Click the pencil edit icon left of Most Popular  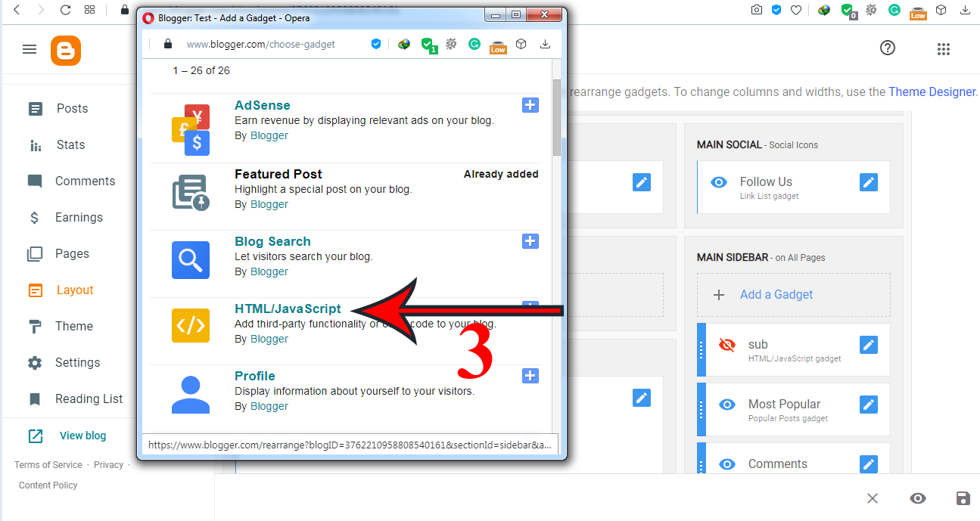click(642, 397)
